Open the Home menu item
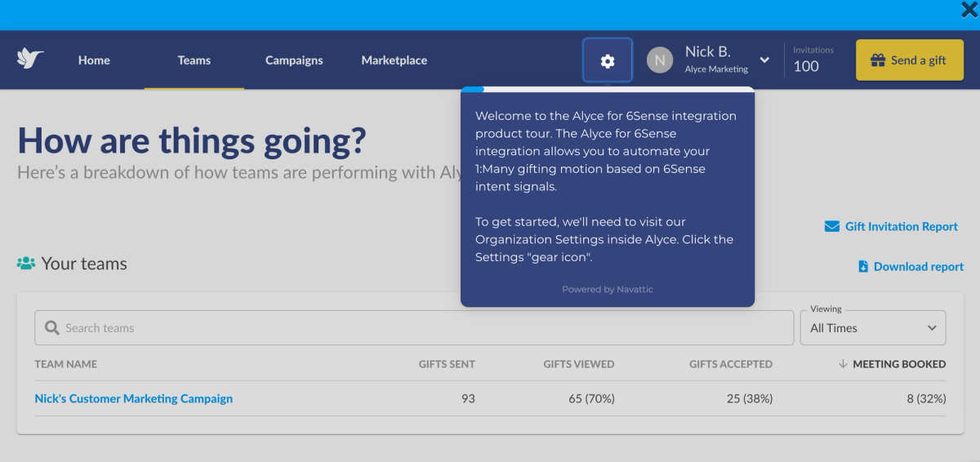The image size is (980, 462). click(94, 60)
